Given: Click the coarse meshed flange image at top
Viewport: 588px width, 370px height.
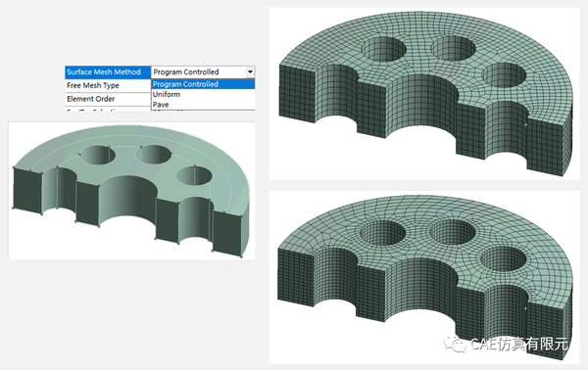Looking at the screenshot, I should [423, 93].
